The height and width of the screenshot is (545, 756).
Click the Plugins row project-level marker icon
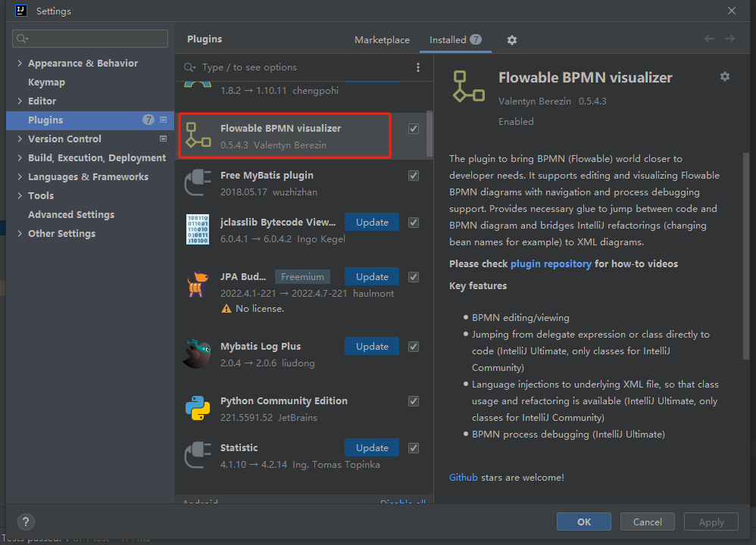pyautogui.click(x=163, y=120)
